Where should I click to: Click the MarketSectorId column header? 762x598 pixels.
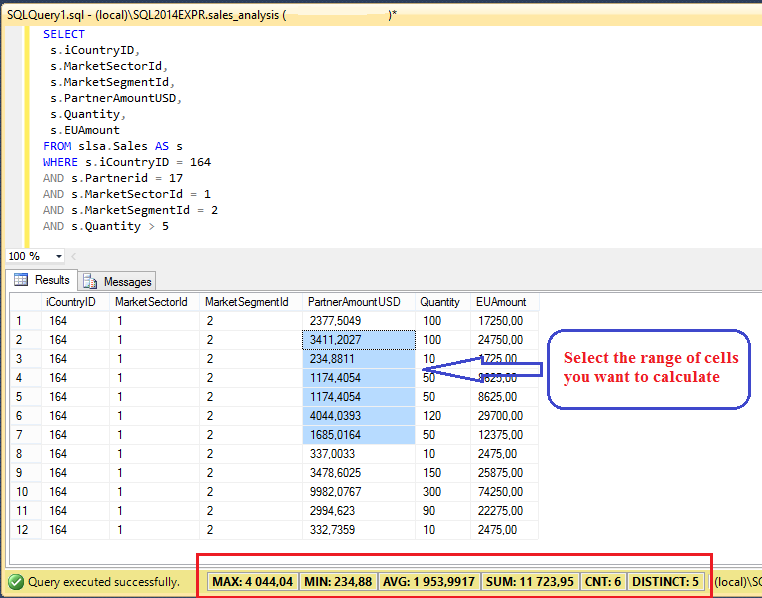[x=155, y=302]
